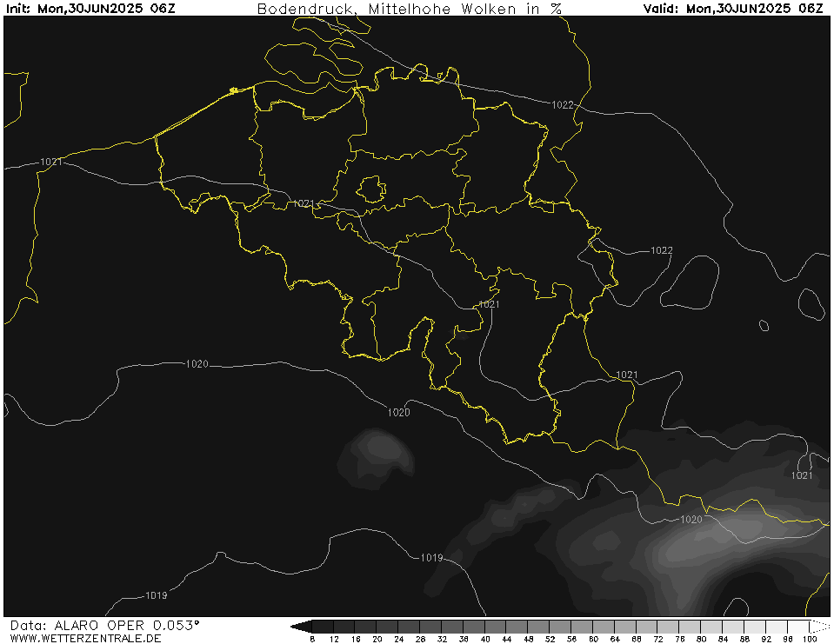This screenshot has width=834, height=644.
Task: Click the isolated grey cloud patch southwest of Belgium
Action: tap(376, 458)
